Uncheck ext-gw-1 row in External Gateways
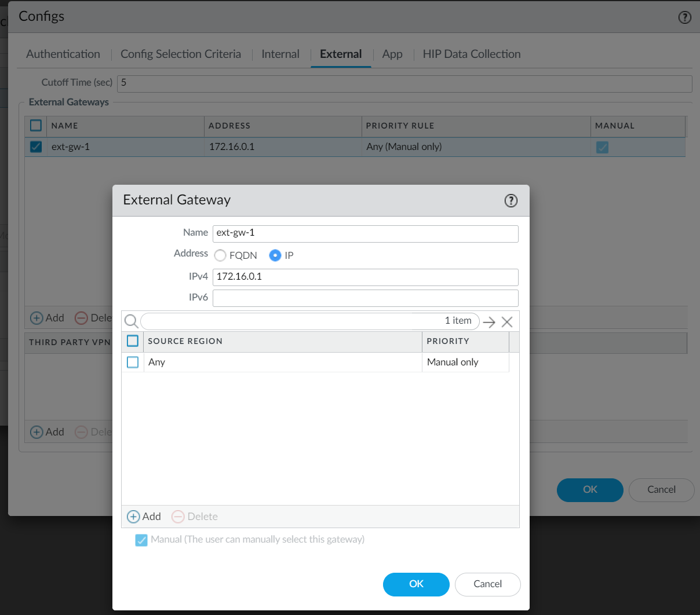 36,147
